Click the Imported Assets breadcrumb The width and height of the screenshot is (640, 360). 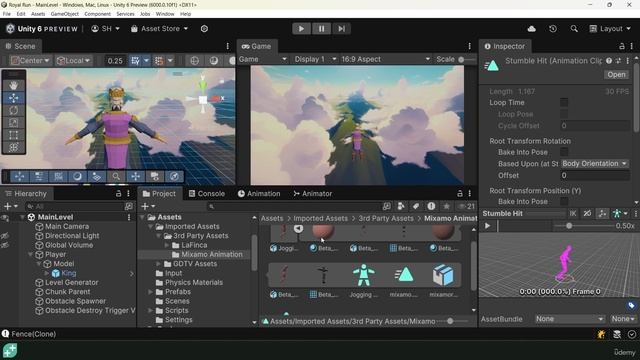click(x=320, y=218)
